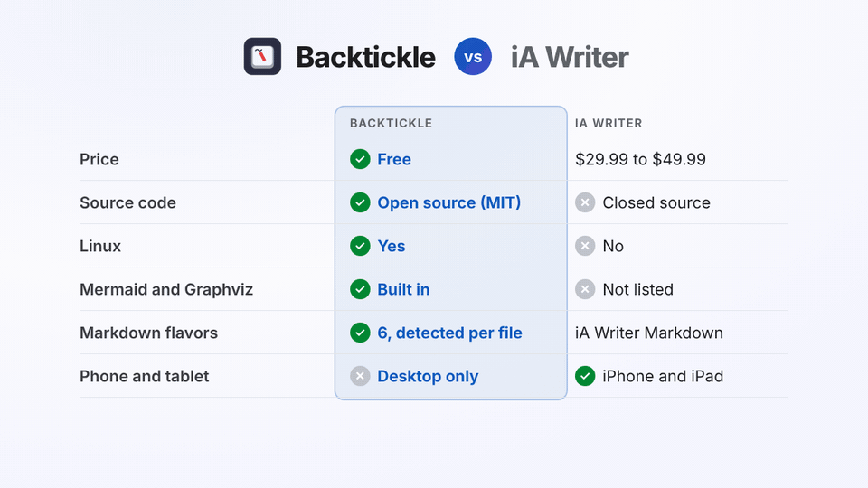Select the BACKTICKLE column header
868x488 pixels.
click(391, 124)
